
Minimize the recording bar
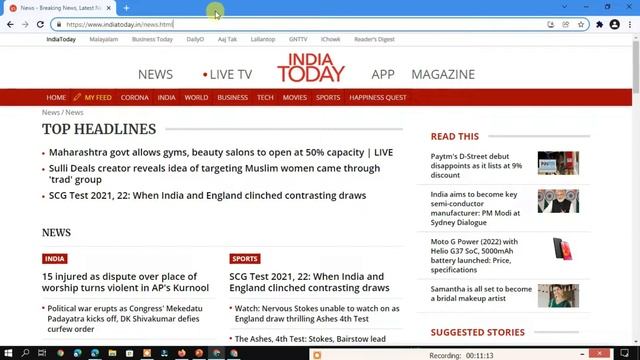tap(582, 354)
